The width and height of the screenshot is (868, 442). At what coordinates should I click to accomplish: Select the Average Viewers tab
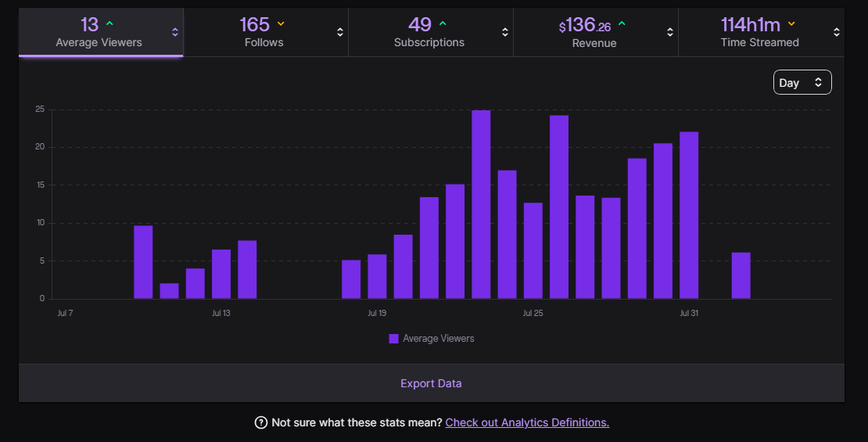[101, 32]
